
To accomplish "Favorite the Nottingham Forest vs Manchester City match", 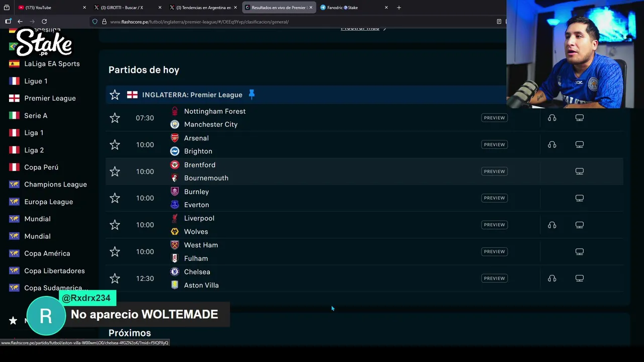I will click(115, 118).
